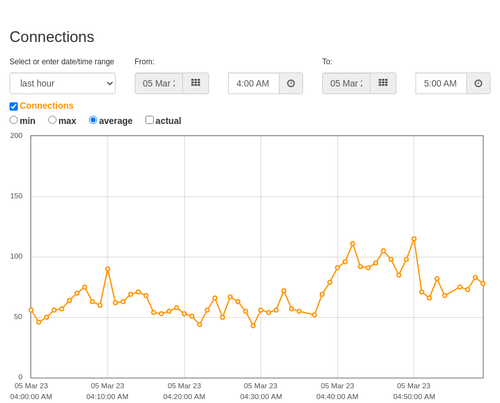Enable the actual checkbox
The height and width of the screenshot is (403, 500).
[149, 120]
